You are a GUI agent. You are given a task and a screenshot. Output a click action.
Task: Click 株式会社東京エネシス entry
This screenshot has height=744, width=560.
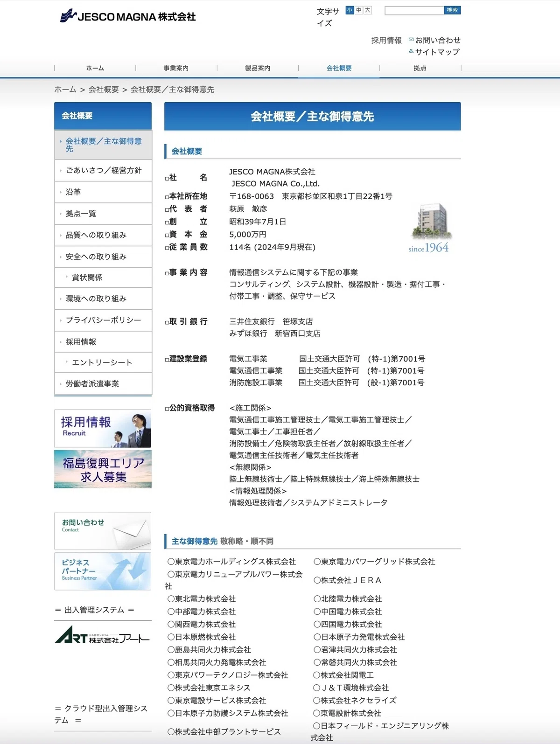tap(209, 688)
